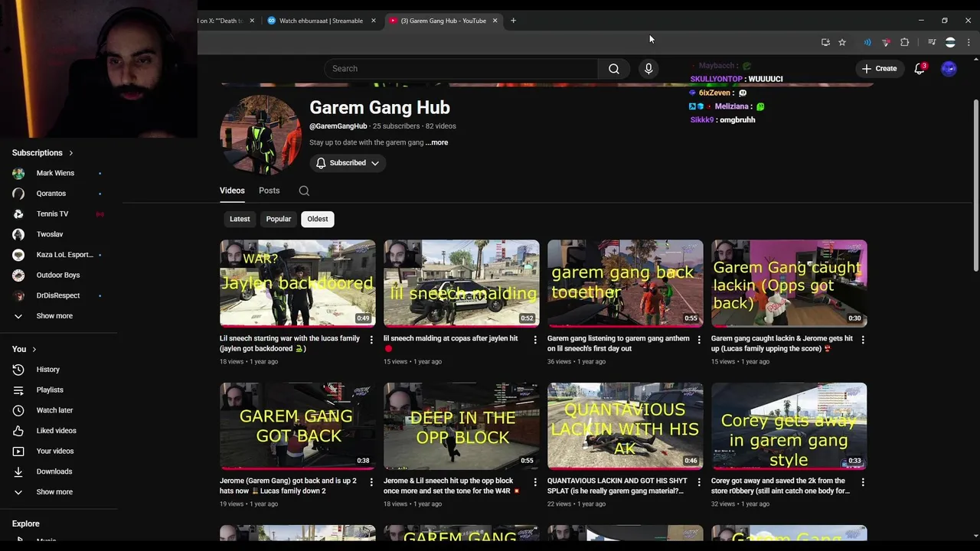Image resolution: width=980 pixels, height=551 pixels.
Task: Expand the You section chevron
Action: point(34,350)
